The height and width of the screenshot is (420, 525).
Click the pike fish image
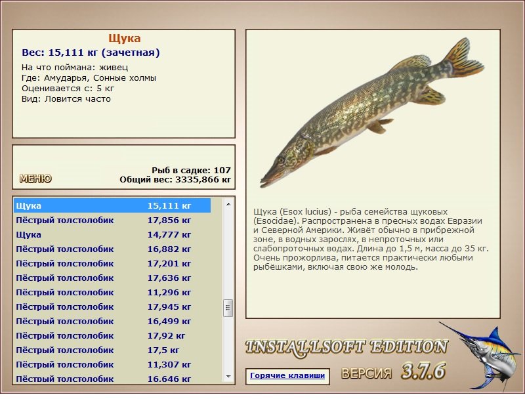click(372, 112)
